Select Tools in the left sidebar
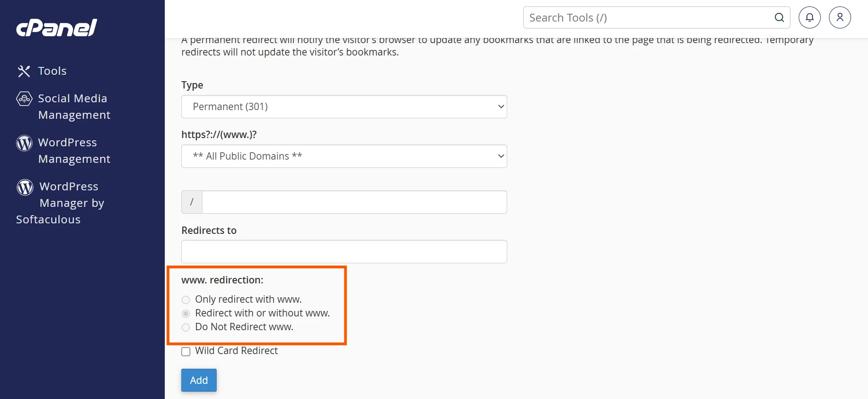This screenshot has width=868, height=399. tap(52, 71)
